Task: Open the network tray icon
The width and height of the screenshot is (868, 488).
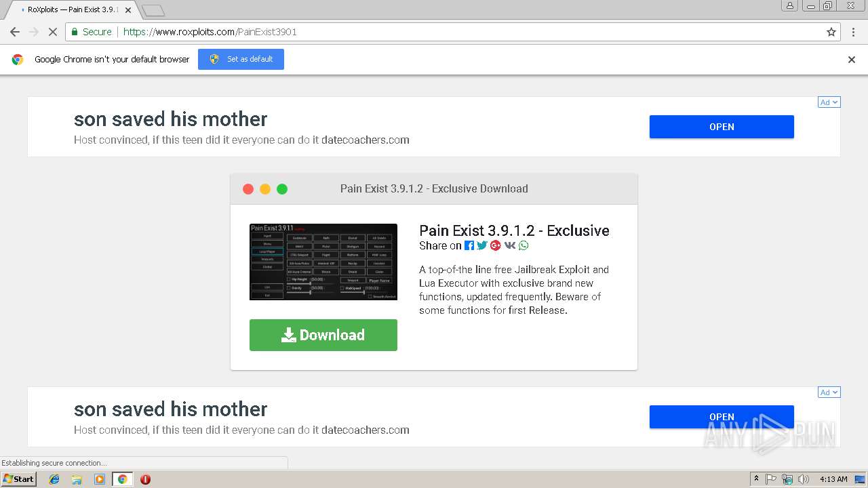Action: click(787, 479)
